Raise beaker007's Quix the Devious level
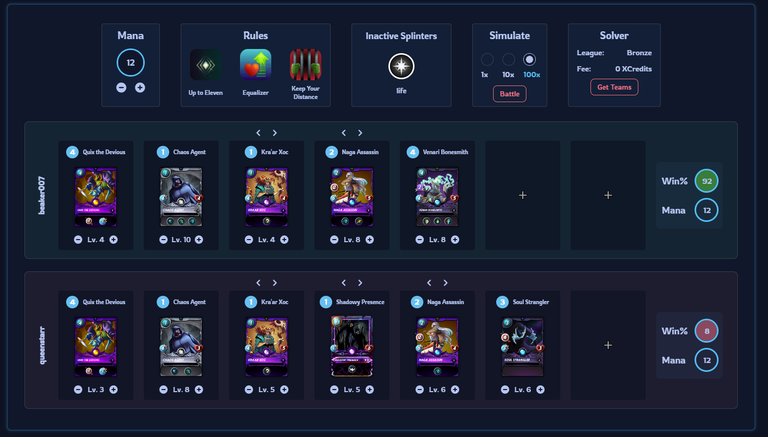768x437 pixels. [x=114, y=240]
